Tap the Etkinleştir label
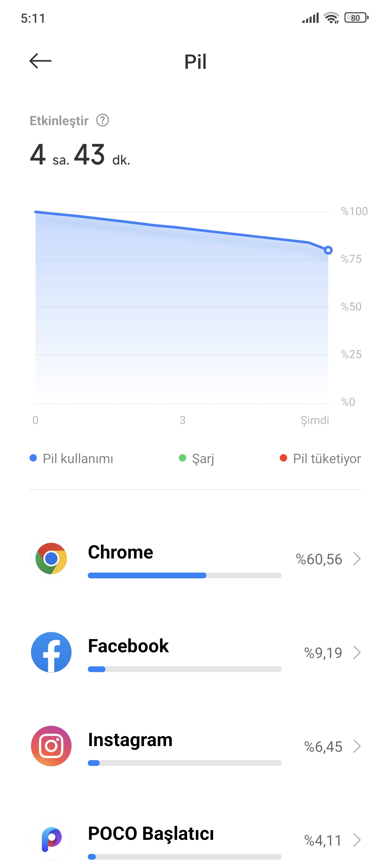Screen dimensions: 391x868 59,121
